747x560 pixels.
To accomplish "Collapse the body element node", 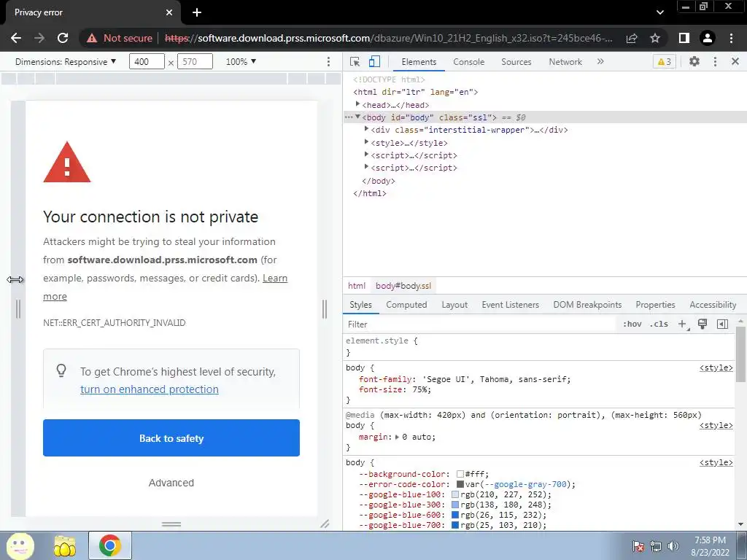I will (x=357, y=117).
